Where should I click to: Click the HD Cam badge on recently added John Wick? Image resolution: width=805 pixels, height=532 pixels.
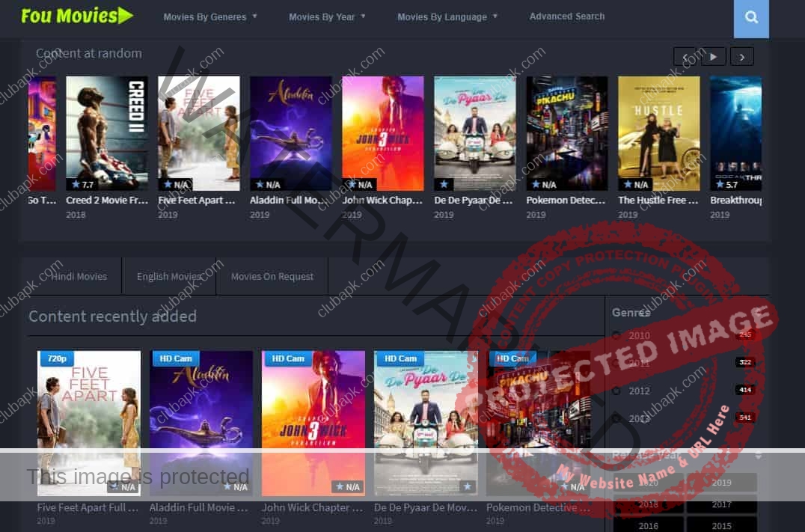288,358
